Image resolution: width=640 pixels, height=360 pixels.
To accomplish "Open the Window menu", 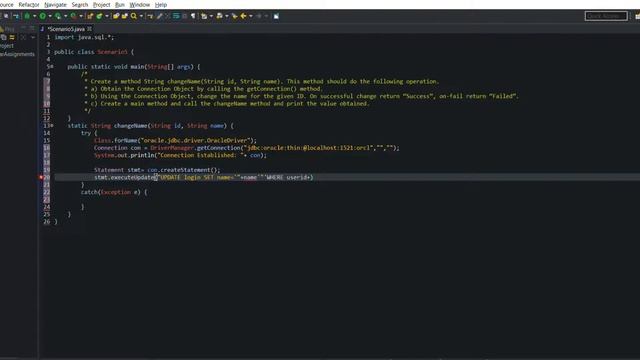I will click(140, 5).
